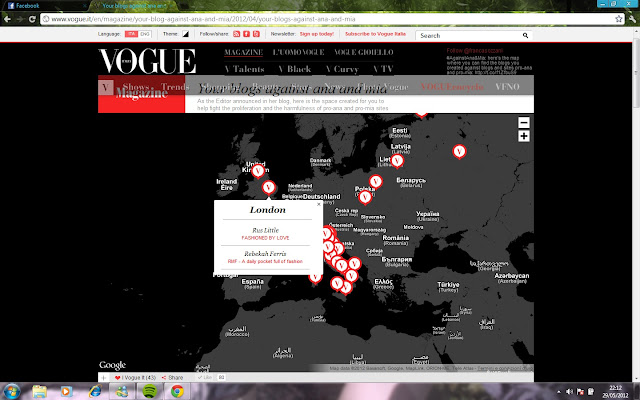Click the I Vogue It (43) button

point(136,378)
